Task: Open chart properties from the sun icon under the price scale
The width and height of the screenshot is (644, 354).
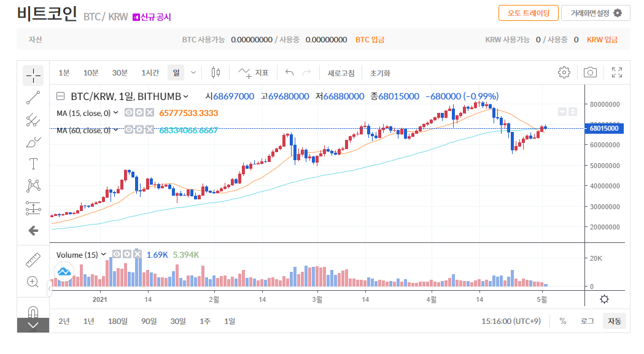Action: pyautogui.click(x=604, y=299)
